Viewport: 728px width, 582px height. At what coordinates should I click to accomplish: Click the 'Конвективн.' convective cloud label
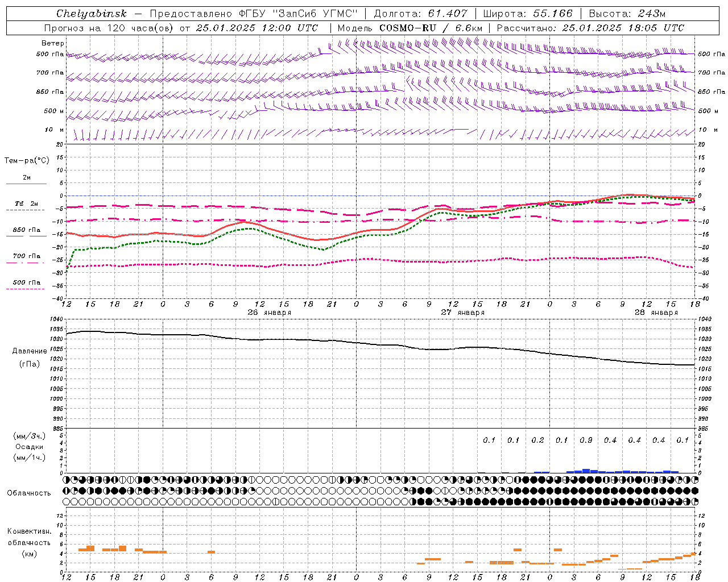click(x=29, y=531)
